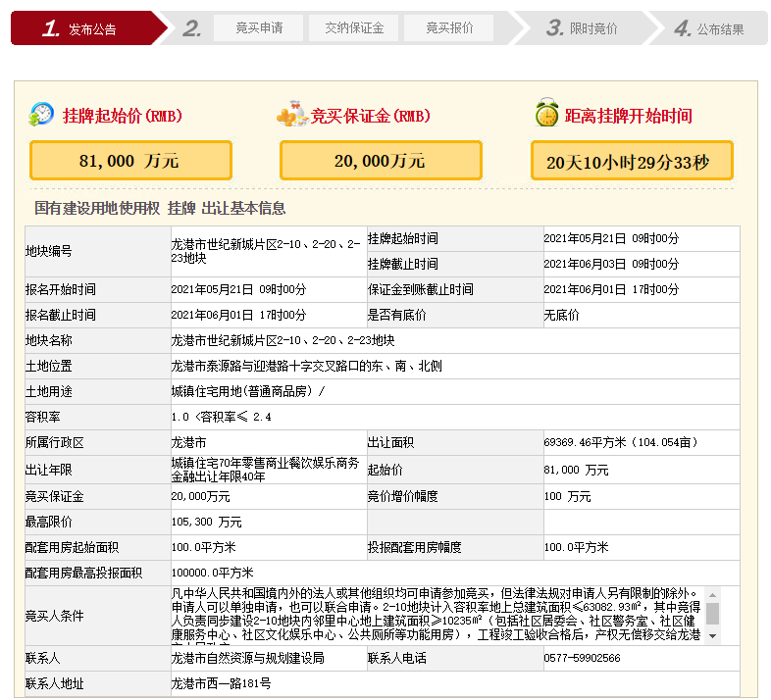Go to step 3 限时竞价

[583, 28]
